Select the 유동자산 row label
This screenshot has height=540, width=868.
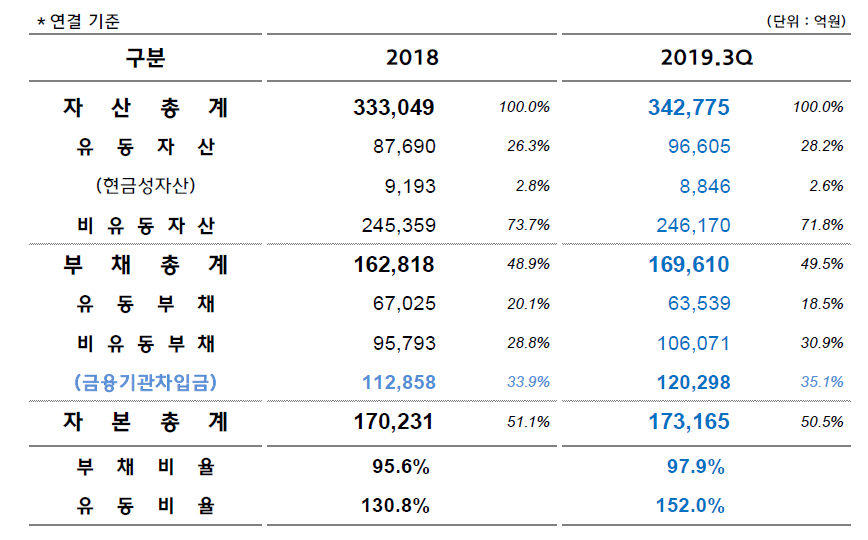[x=146, y=147]
